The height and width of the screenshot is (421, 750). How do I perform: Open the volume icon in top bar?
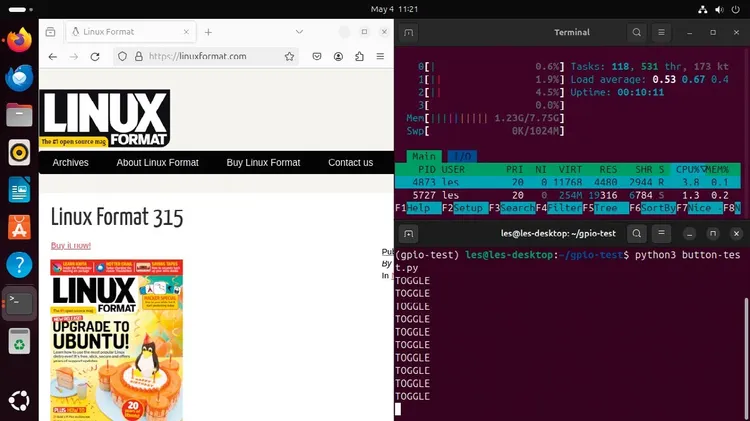(x=719, y=9)
